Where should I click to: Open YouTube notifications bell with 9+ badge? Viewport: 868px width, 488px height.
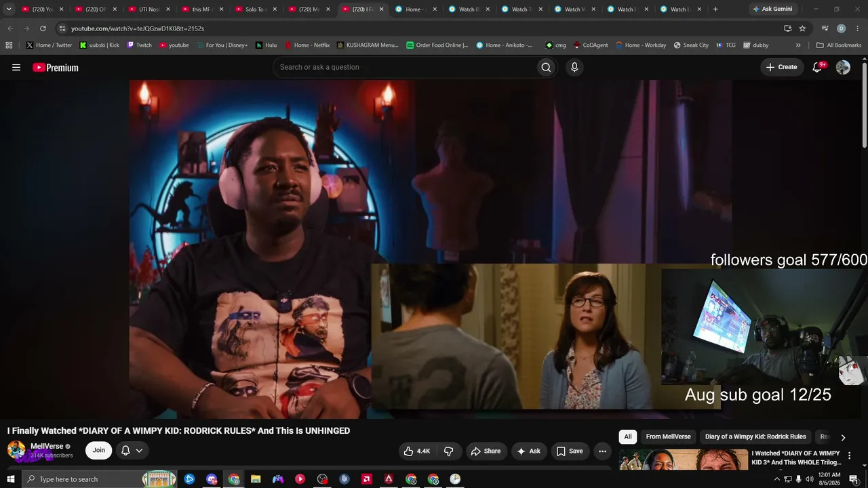tap(818, 67)
